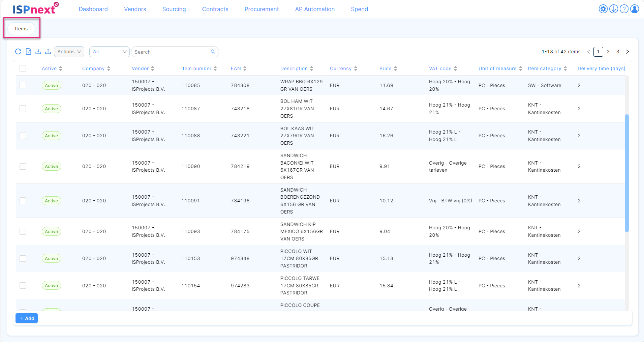Open the Procurement menu
The height and width of the screenshot is (342, 644).
coord(262,9)
